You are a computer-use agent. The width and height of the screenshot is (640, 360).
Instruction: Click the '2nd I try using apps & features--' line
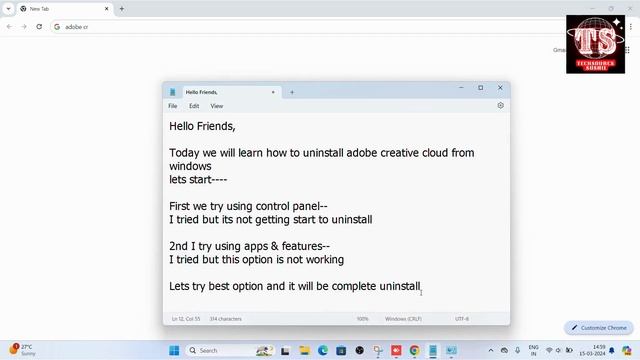click(x=249, y=246)
